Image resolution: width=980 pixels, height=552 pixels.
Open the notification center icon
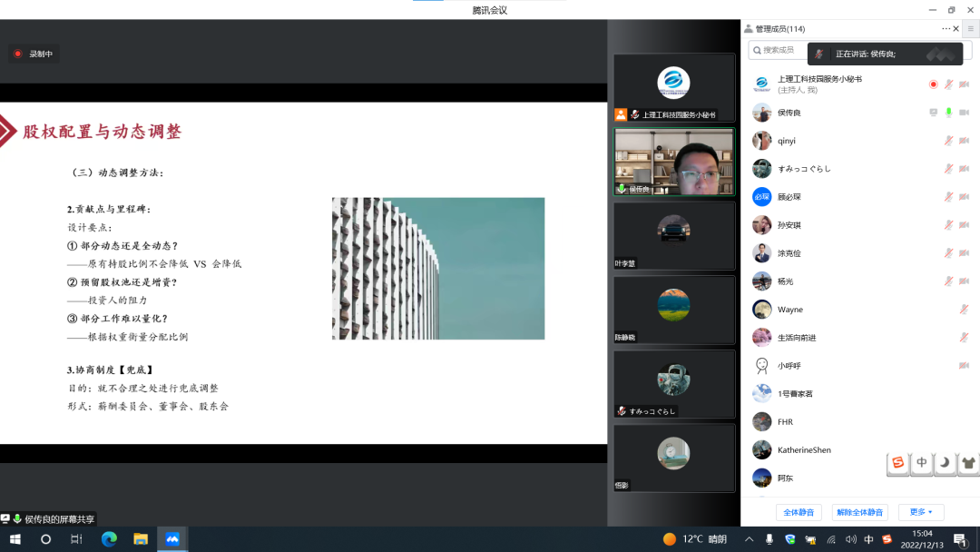click(x=961, y=539)
